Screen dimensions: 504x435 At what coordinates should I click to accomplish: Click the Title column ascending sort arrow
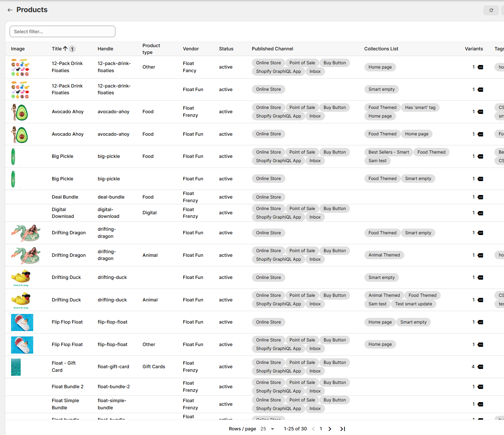point(65,49)
